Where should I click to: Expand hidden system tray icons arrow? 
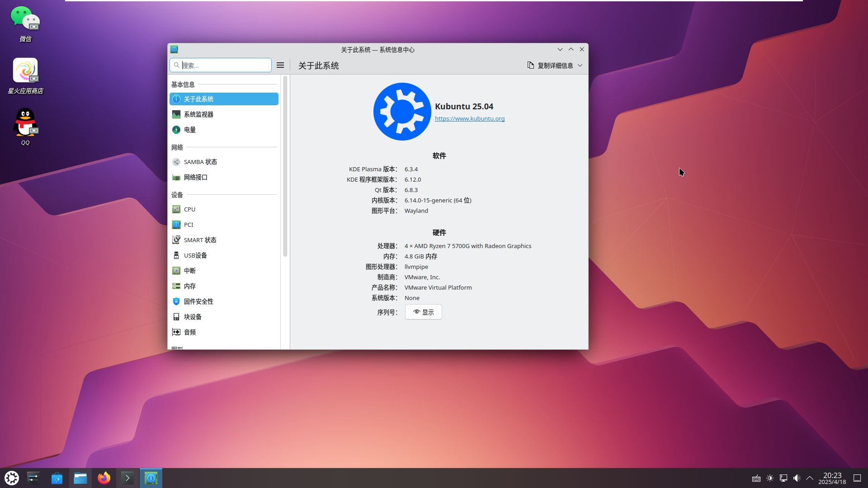pyautogui.click(x=810, y=478)
